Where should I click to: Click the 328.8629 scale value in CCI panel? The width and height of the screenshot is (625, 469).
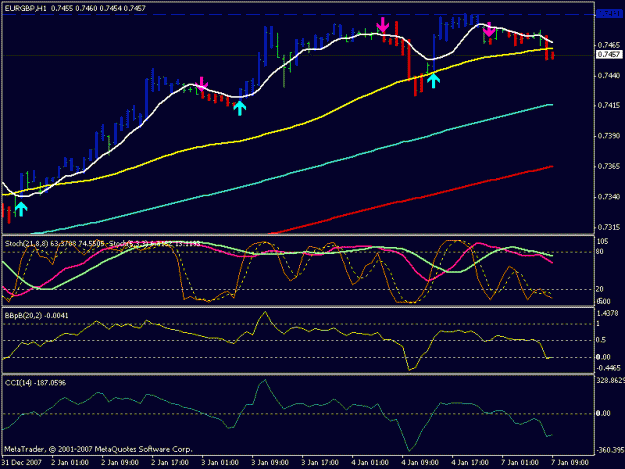[x=610, y=381]
